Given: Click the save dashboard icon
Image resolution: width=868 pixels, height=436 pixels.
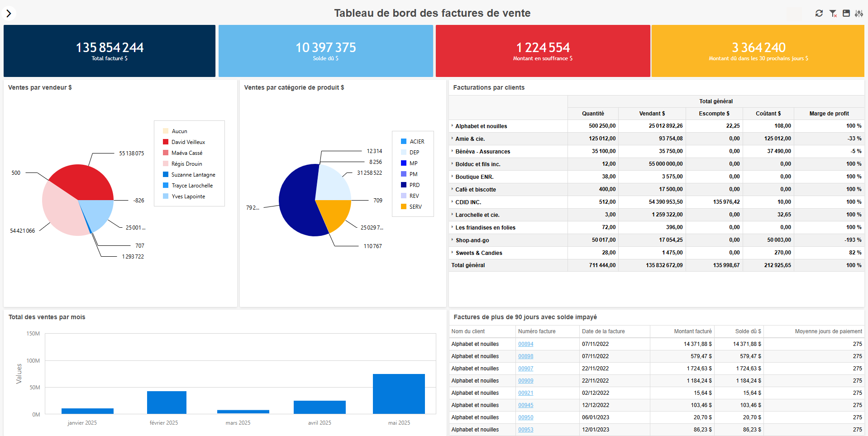Looking at the screenshot, I should 846,14.
